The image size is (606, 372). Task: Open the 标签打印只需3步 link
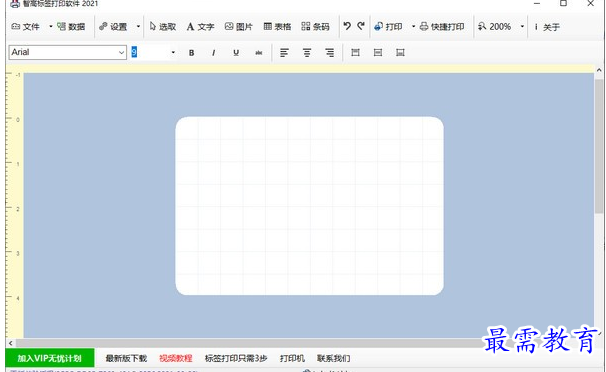coord(236,358)
